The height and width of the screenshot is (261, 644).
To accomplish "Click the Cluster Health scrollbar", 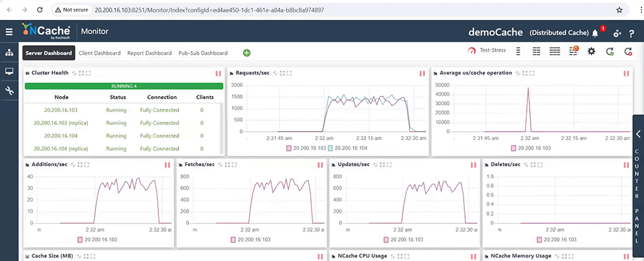I will pyautogui.click(x=222, y=129).
